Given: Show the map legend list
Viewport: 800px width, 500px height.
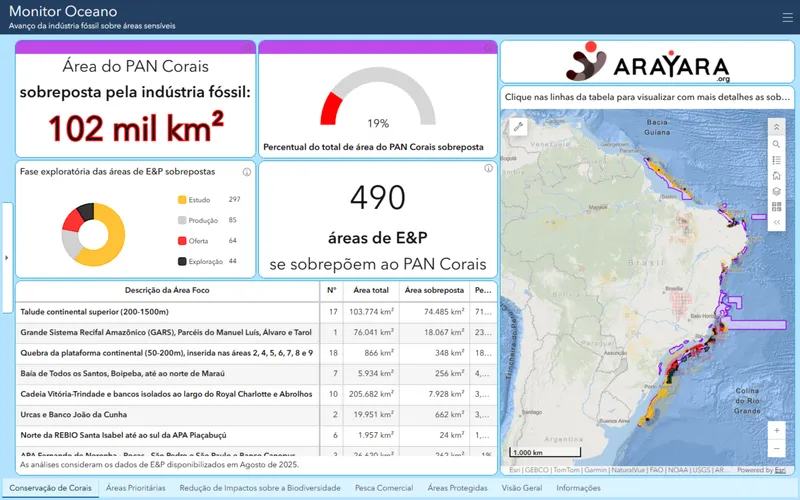Looking at the screenshot, I should tap(776, 160).
